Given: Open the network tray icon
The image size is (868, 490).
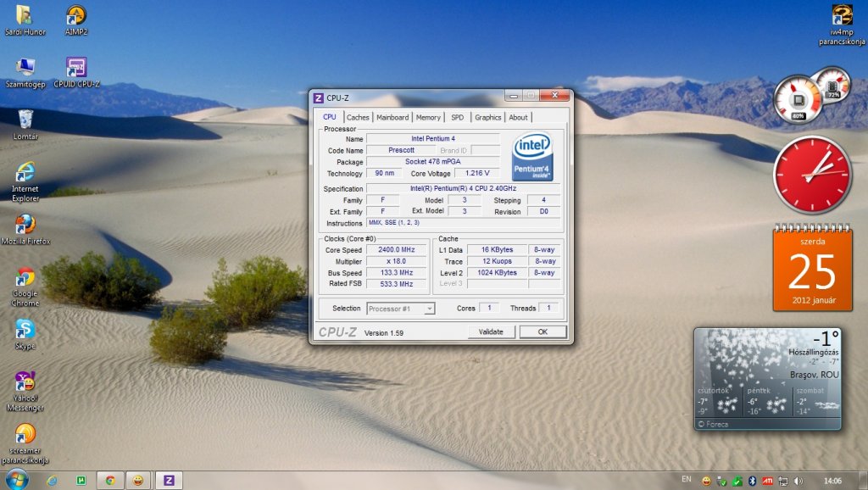Looking at the screenshot, I should pyautogui.click(x=782, y=482).
